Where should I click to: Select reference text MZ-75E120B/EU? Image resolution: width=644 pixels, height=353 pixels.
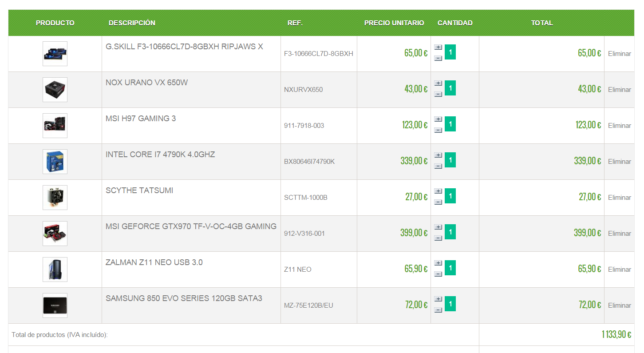click(308, 305)
